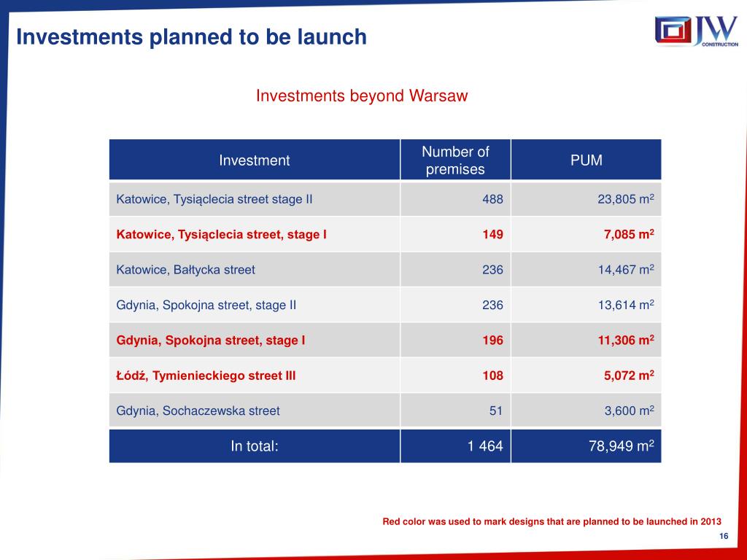This screenshot has height=560, width=747.
Task: Click the PUM value 23,805 m²
Action: (x=626, y=199)
